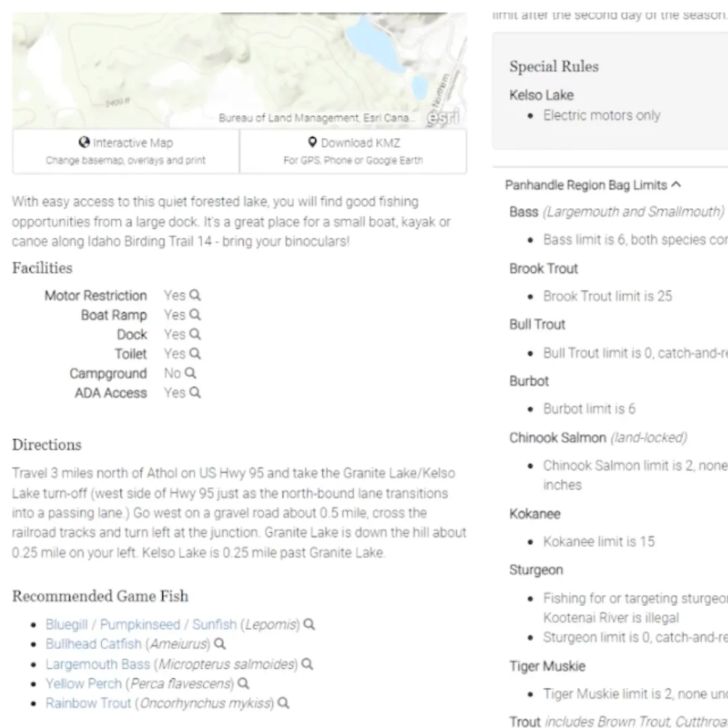Click magnifier icon beside Motor Restriction

(195, 295)
